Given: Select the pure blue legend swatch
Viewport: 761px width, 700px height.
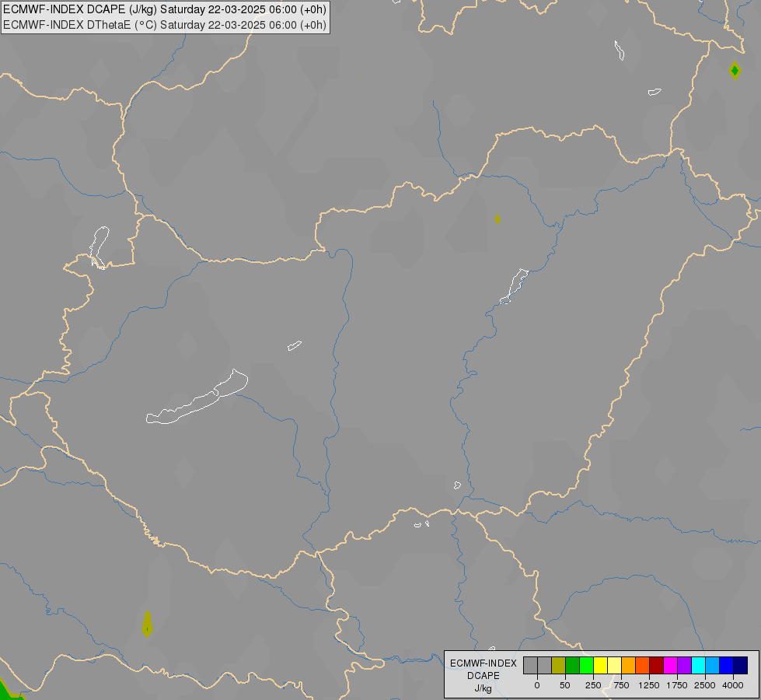Looking at the screenshot, I should tap(727, 666).
